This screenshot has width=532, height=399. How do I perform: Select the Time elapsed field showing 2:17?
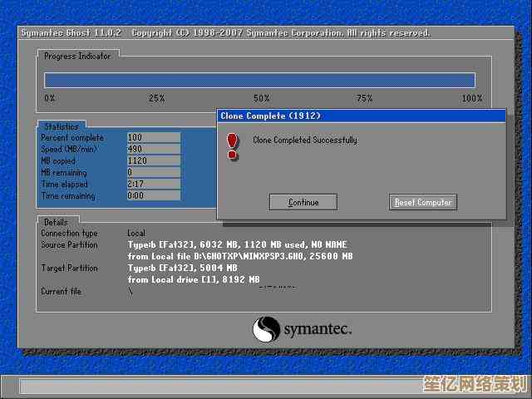coord(153,184)
